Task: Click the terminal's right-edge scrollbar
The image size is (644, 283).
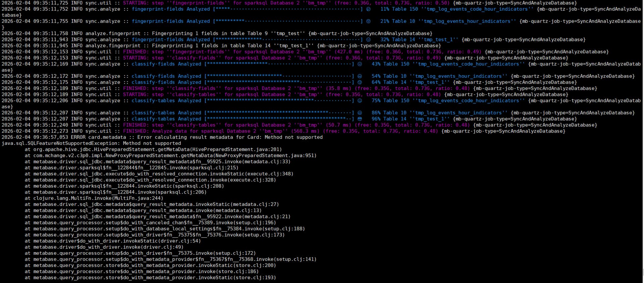Action: click(x=642, y=141)
